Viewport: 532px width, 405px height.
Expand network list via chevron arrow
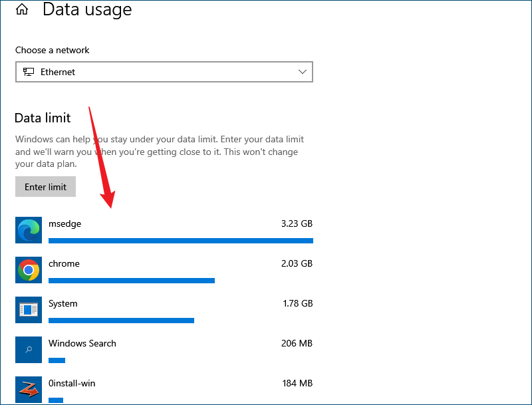(x=303, y=72)
